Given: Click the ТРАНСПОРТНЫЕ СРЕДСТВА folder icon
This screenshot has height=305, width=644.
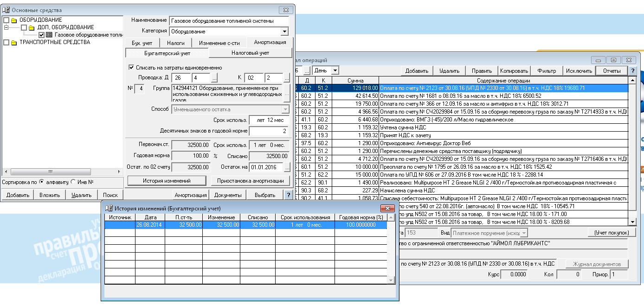Looking at the screenshot, I should [x=14, y=42].
